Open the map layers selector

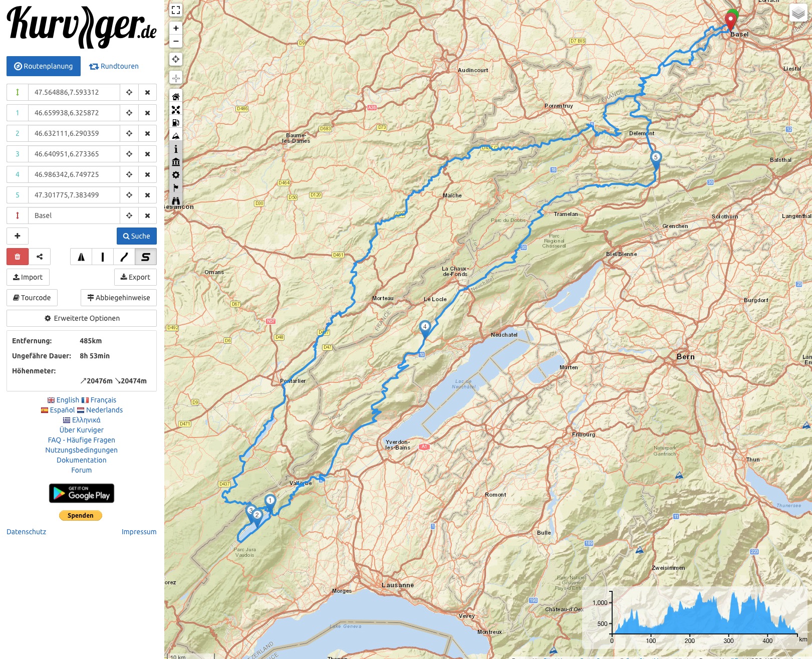798,13
